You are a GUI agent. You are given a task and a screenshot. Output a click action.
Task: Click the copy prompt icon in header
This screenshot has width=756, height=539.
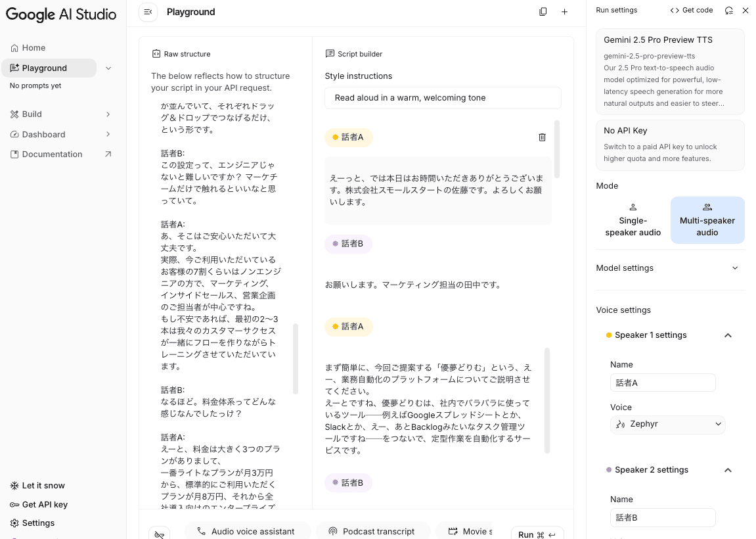pos(543,12)
